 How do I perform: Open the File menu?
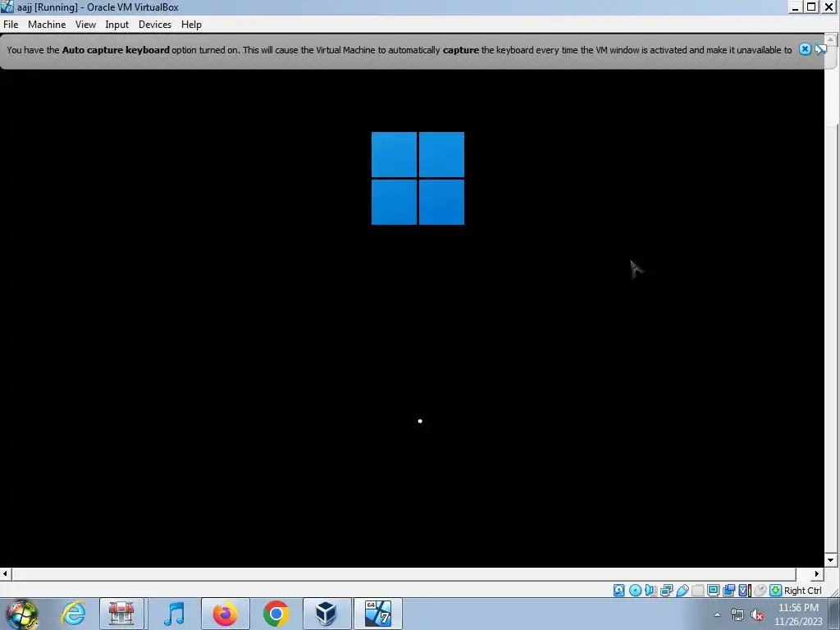tap(11, 25)
